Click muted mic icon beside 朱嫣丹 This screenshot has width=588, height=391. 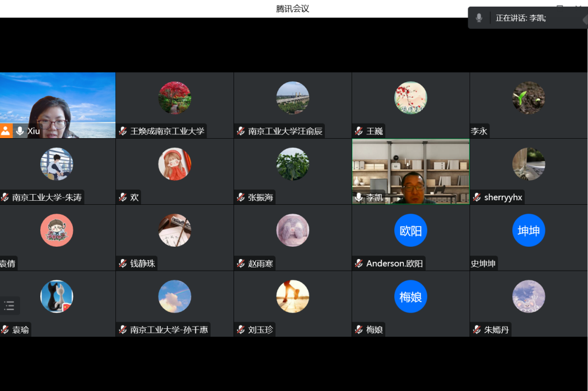click(477, 329)
